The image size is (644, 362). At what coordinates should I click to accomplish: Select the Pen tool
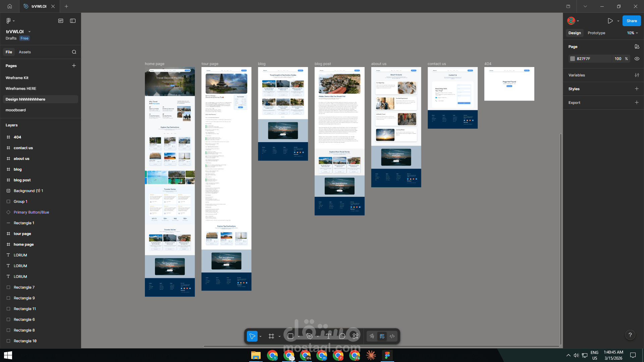pos(309,336)
